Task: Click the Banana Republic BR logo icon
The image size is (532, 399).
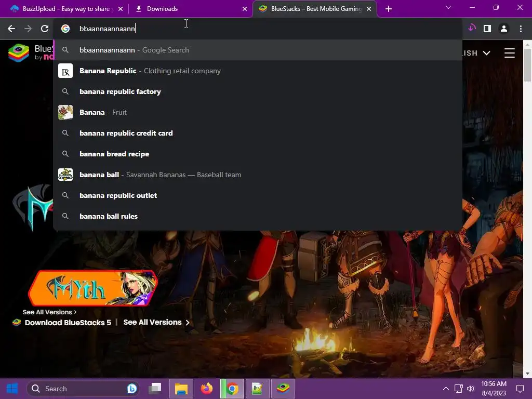Action: pyautogui.click(x=65, y=71)
